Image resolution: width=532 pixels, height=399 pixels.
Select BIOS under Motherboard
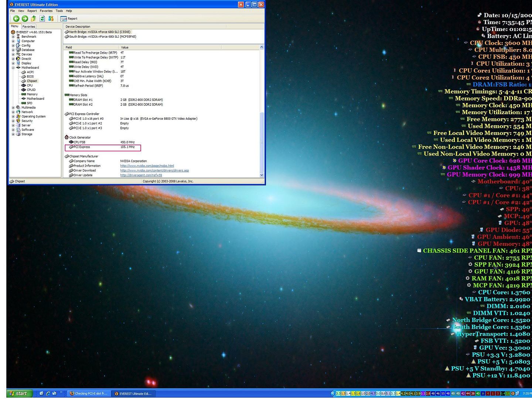(x=30, y=76)
